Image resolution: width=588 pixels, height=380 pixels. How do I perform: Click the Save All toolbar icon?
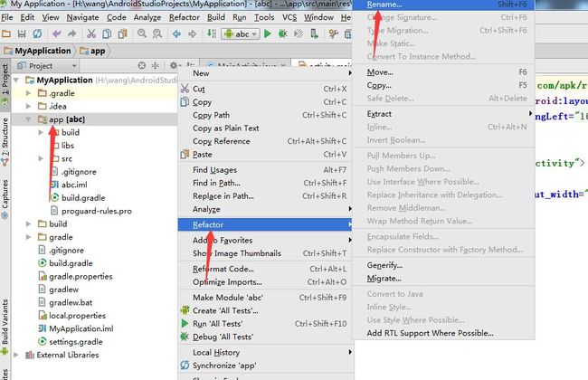click(x=22, y=33)
